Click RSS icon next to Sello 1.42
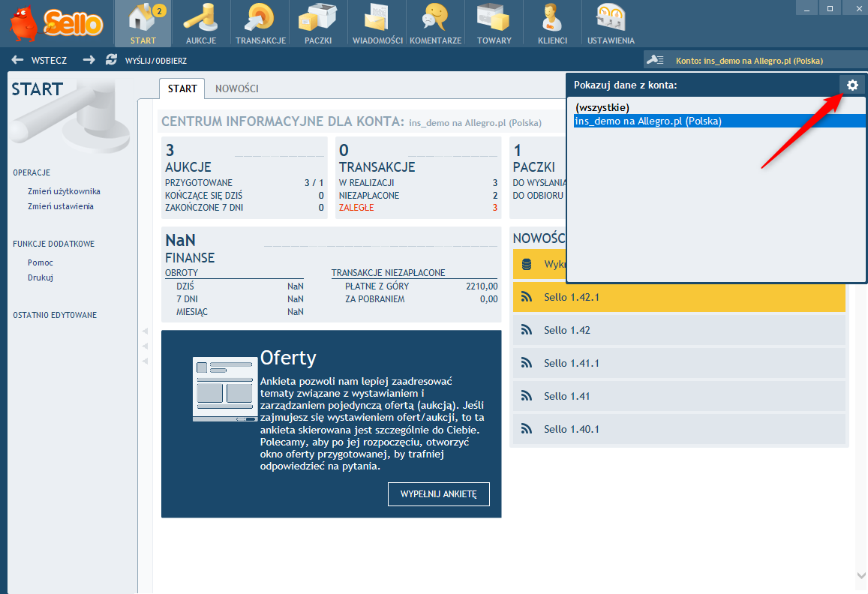 (527, 330)
